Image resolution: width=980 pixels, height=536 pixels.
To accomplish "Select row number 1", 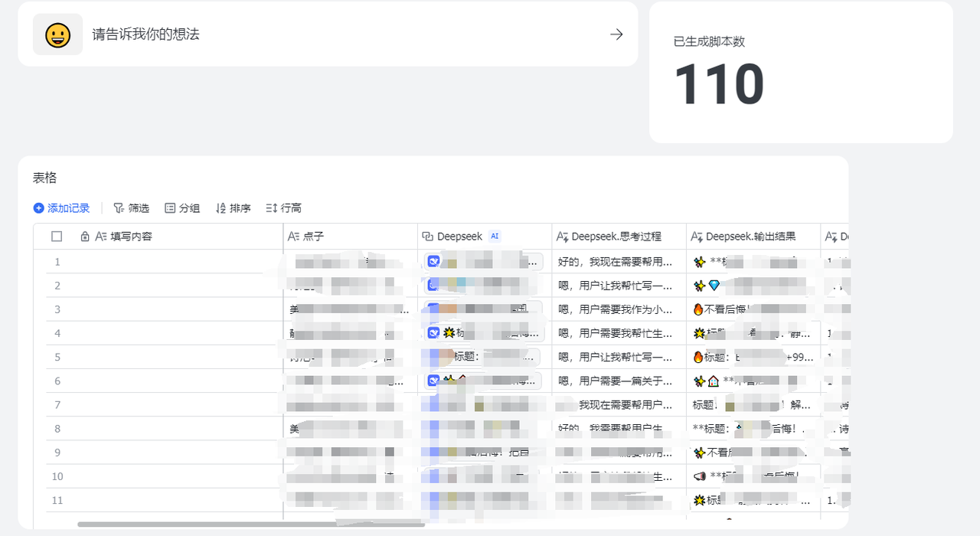I will [57, 262].
